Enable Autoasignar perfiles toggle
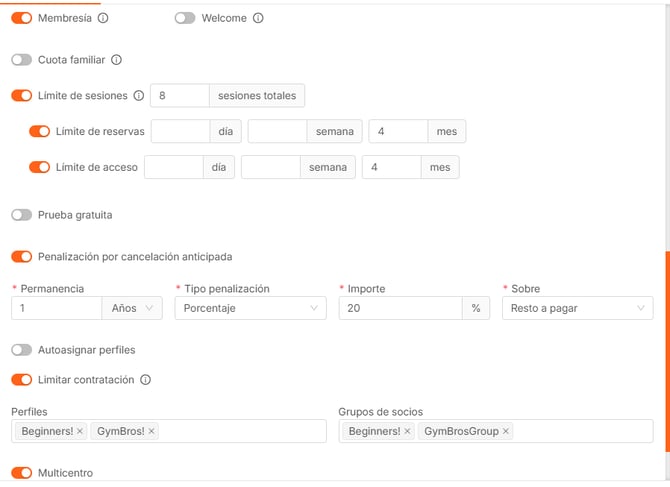Screen dimensions: 670x487 coord(21,350)
